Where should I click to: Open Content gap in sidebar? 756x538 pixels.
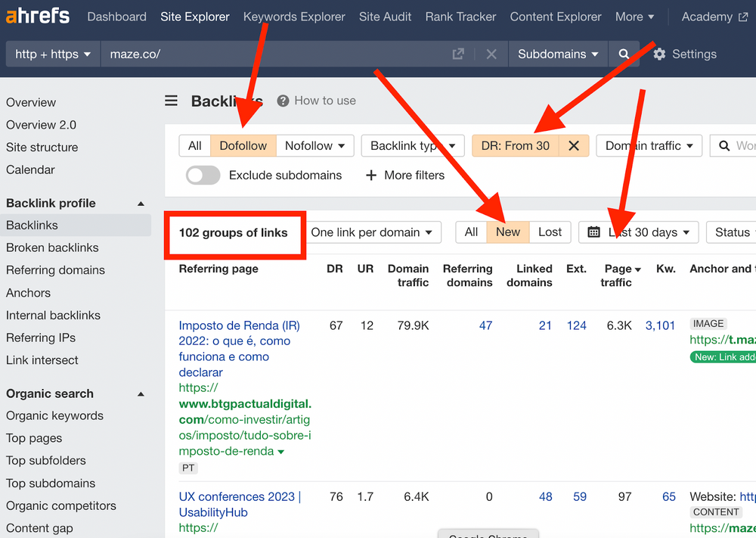point(39,528)
